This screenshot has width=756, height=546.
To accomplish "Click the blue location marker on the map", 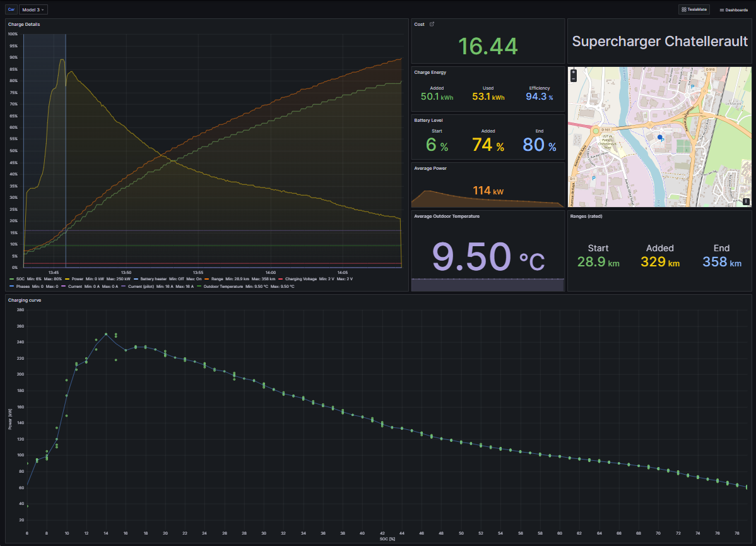I will (660, 138).
